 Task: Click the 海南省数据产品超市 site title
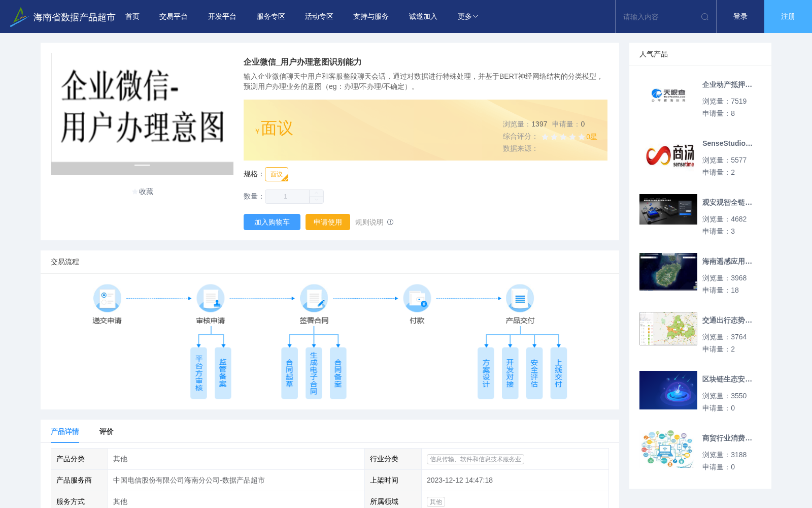click(x=74, y=17)
